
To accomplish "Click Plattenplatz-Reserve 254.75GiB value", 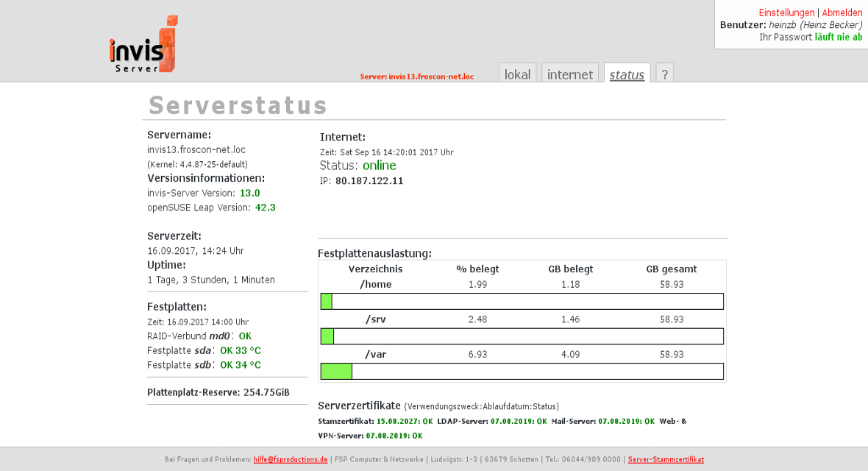I will [266, 392].
